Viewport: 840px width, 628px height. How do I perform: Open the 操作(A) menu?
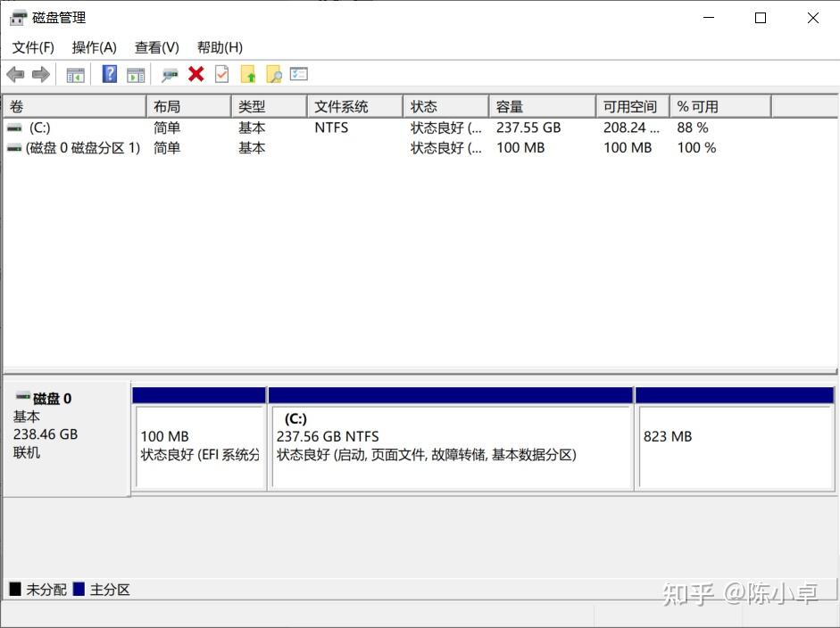tap(93, 46)
